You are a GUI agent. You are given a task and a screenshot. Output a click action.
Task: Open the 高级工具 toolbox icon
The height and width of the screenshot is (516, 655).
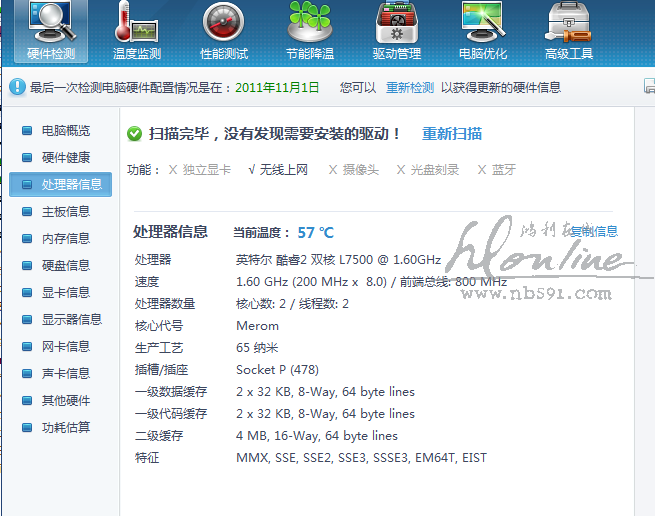[569, 31]
